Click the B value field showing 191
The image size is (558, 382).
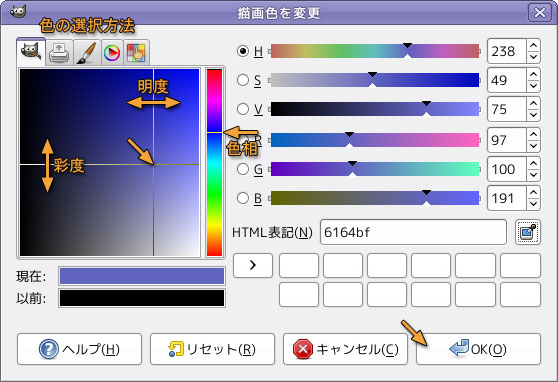507,198
